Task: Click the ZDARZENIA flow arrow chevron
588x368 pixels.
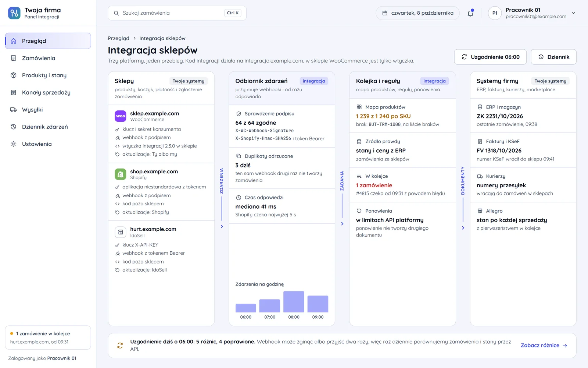Action: [x=222, y=227]
